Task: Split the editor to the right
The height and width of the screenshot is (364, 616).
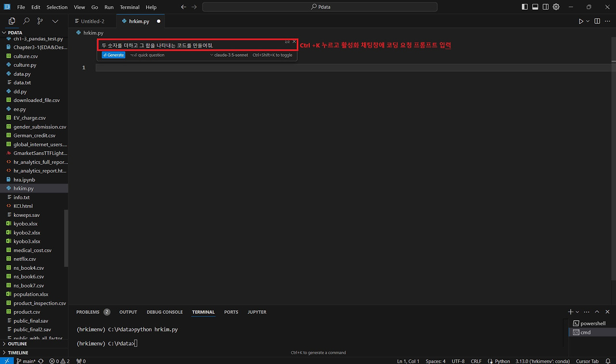Action: point(597,21)
